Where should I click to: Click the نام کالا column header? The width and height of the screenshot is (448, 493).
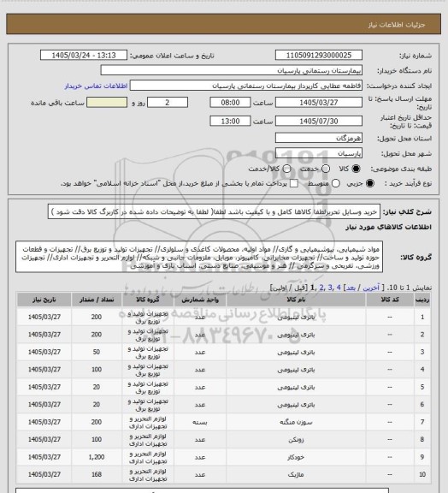tap(296, 300)
